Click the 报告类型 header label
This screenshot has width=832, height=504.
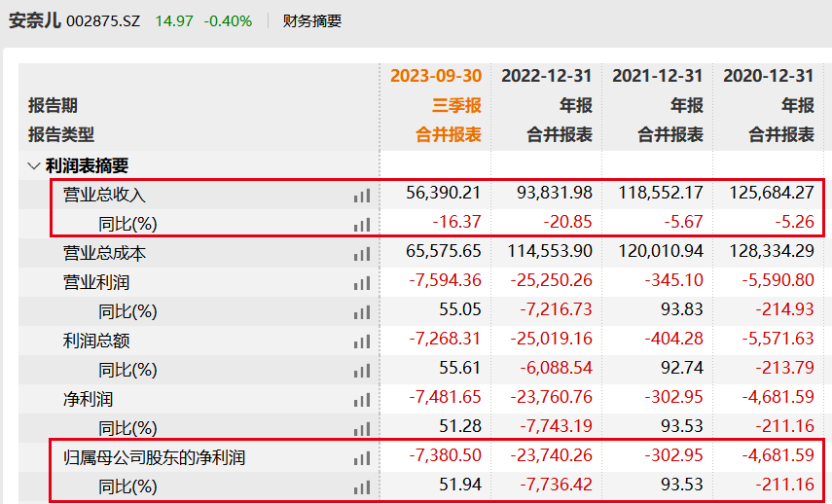pos(61,134)
